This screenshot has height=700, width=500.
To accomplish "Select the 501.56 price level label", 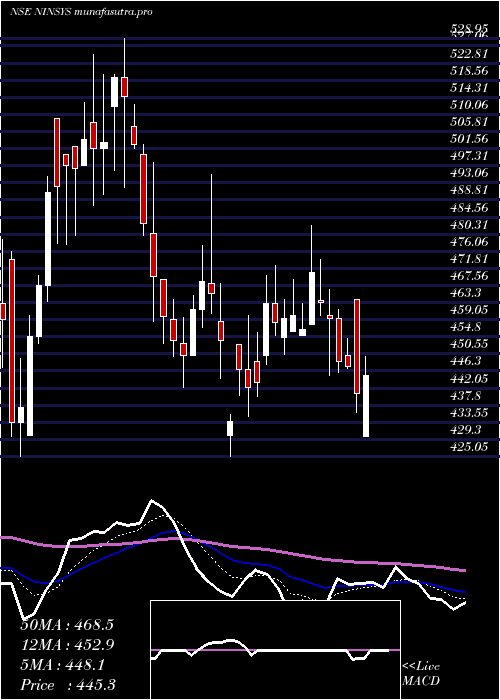I will click(x=468, y=140).
